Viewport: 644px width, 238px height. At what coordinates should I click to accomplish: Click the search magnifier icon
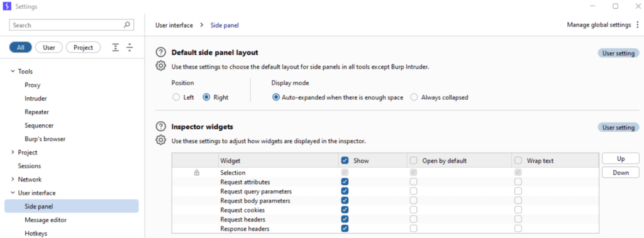coord(127,25)
